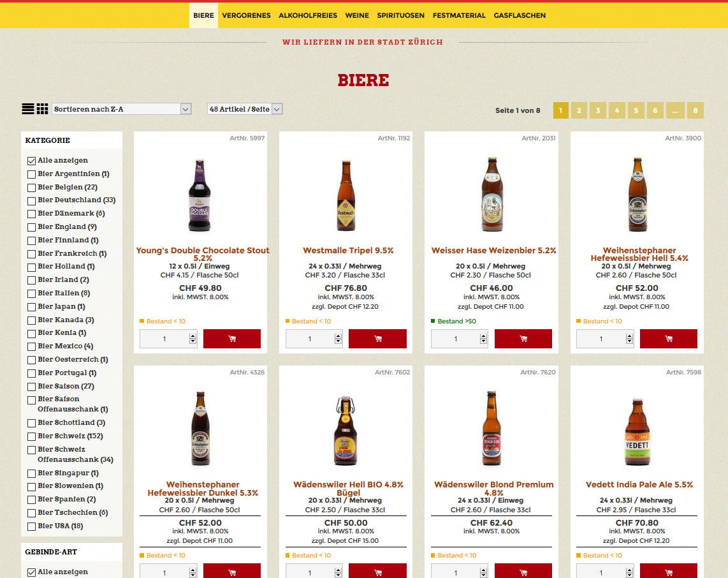Go to page 2 of results
The height and width of the screenshot is (578, 728).
tap(579, 110)
